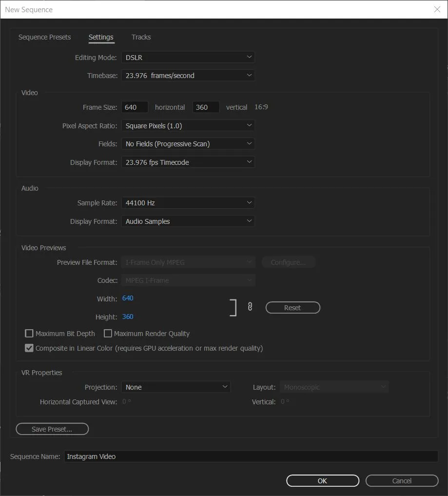Click the Save Preset button

tap(52, 429)
